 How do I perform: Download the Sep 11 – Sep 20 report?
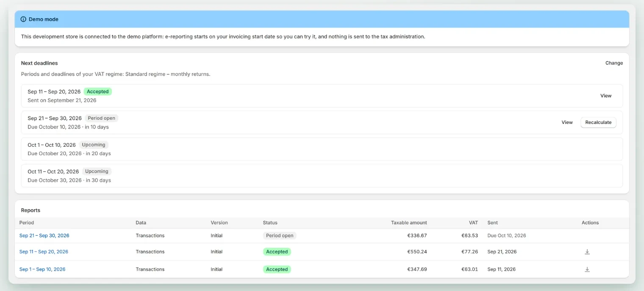tap(587, 252)
